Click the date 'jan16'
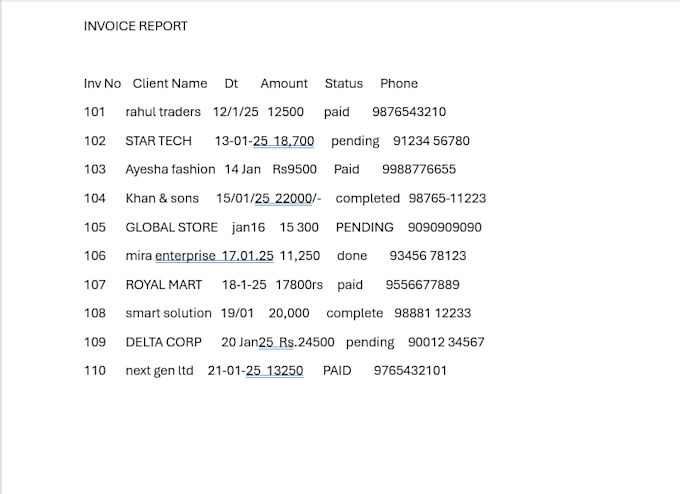 [248, 227]
